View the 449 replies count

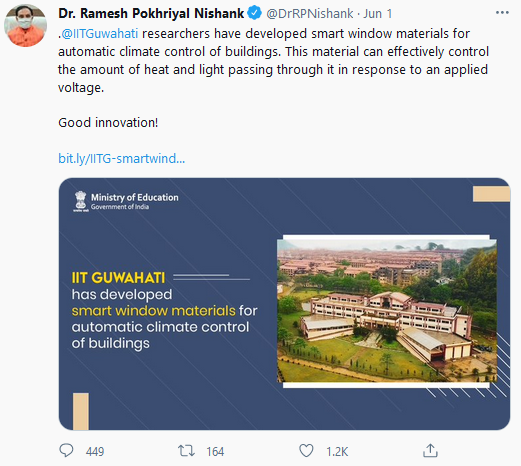[x=95, y=452]
